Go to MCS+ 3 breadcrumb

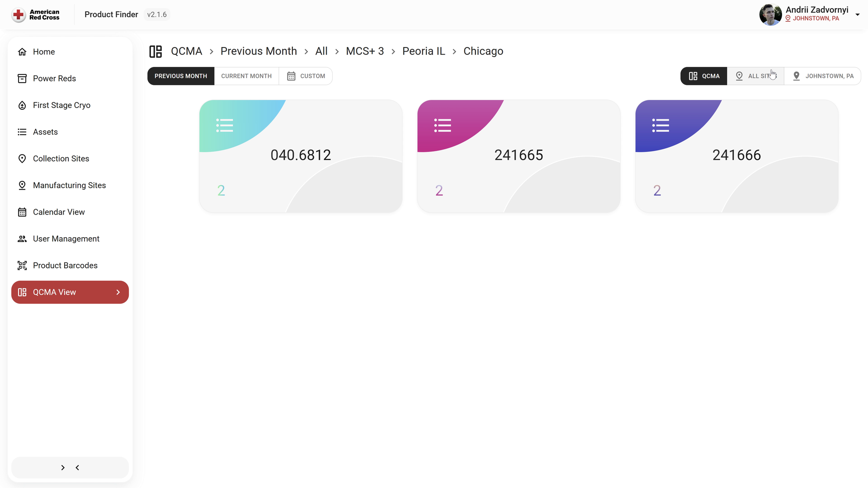365,51
